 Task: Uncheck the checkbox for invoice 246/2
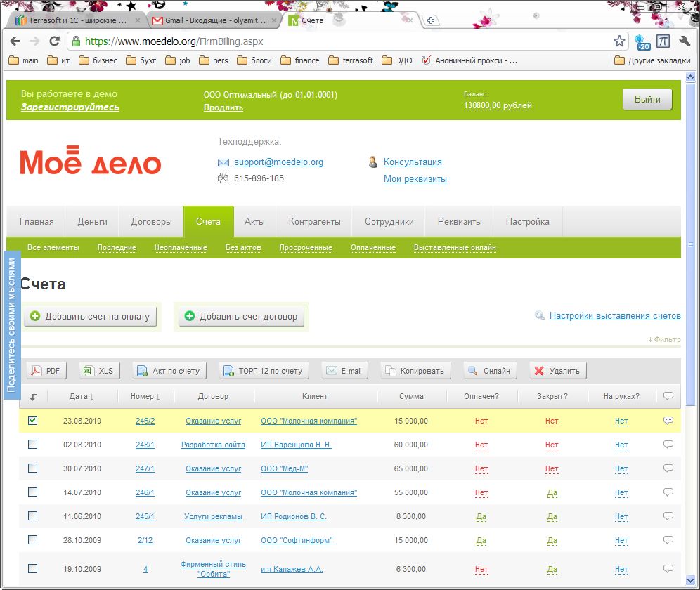(33, 421)
